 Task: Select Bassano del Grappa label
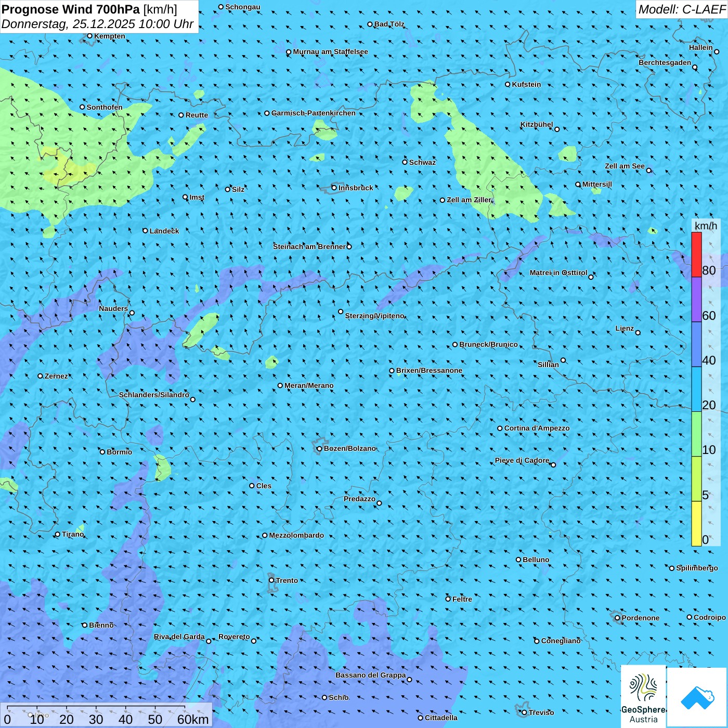[370, 675]
